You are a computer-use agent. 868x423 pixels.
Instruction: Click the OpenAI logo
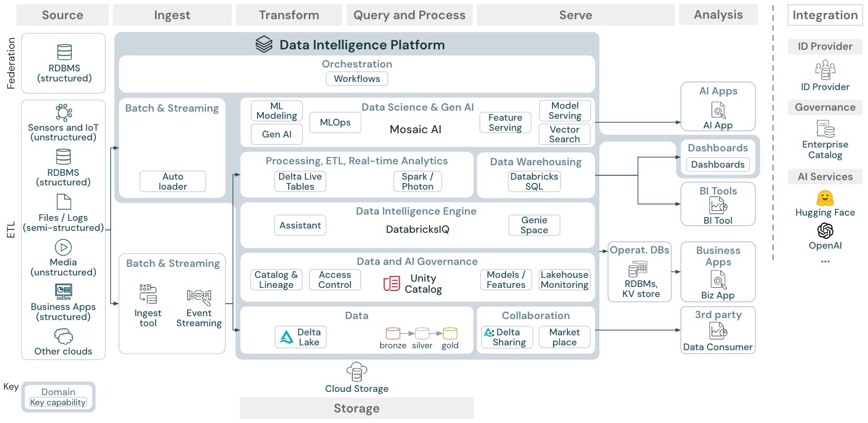825,231
